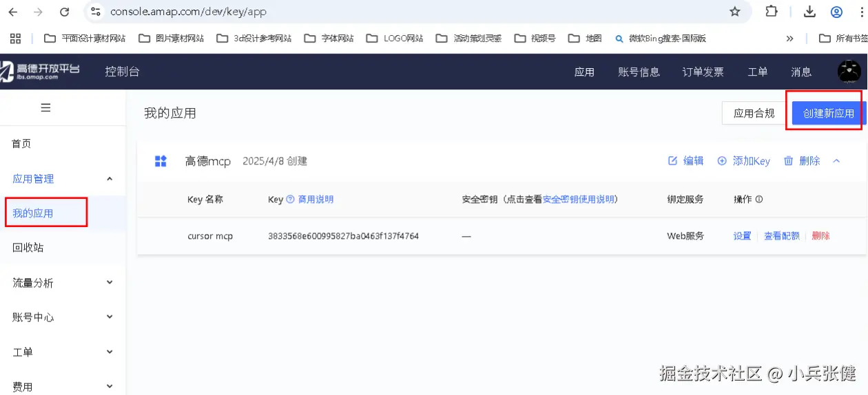The image size is (868, 395).
Task: Open the browser extensions puzzle icon
Action: [772, 12]
